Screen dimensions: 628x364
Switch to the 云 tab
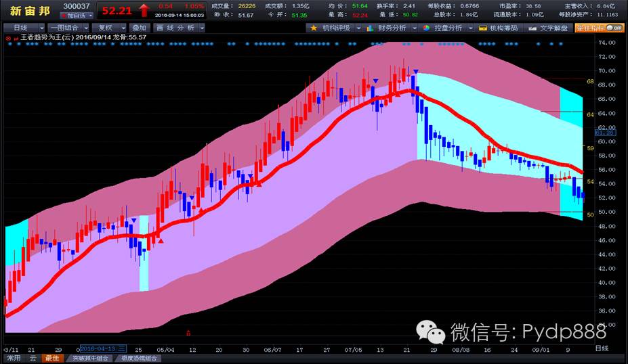[x=33, y=359]
